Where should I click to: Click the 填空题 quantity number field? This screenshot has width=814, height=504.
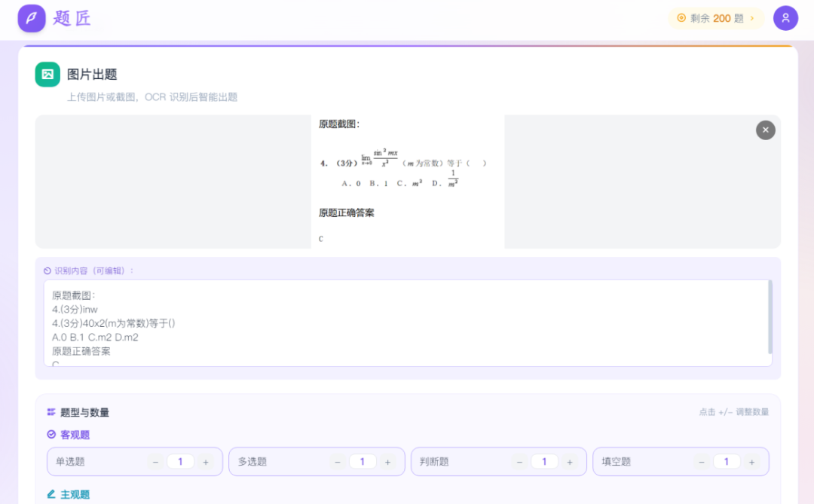(x=727, y=462)
